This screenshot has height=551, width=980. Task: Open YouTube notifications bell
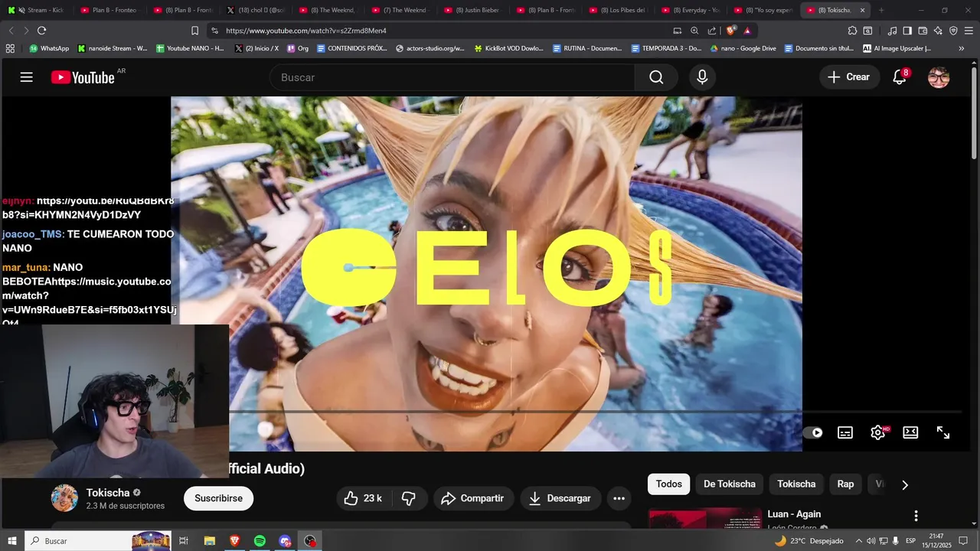tap(900, 77)
